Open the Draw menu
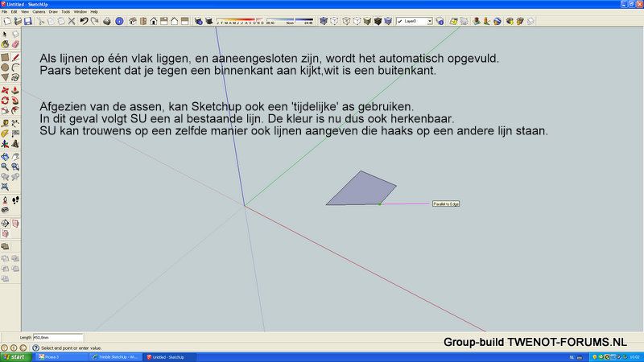This screenshot has width=644, height=362. click(x=53, y=12)
